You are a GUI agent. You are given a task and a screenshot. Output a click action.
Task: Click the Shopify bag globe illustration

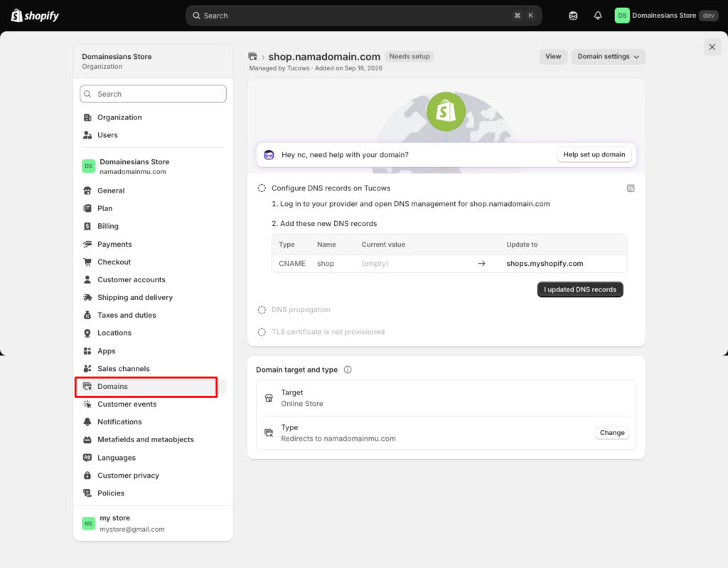click(x=446, y=112)
